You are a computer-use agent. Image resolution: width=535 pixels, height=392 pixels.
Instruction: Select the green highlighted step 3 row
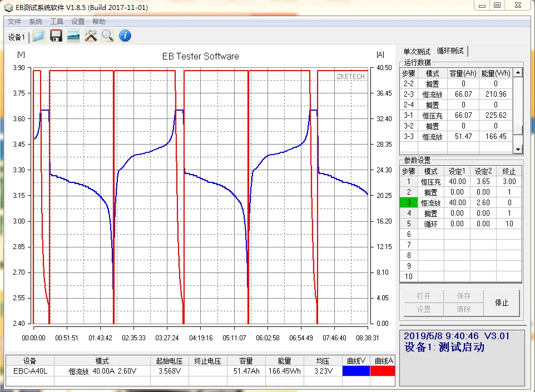coord(409,203)
